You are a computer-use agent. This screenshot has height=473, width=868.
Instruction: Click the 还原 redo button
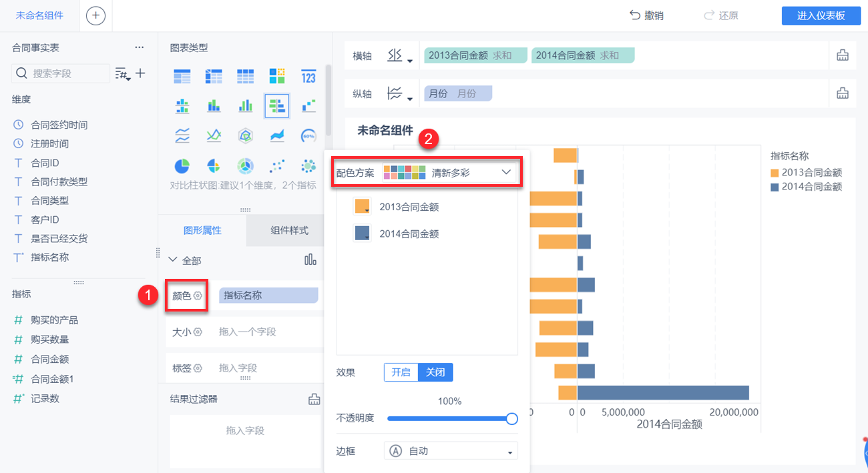pyautogui.click(x=721, y=15)
